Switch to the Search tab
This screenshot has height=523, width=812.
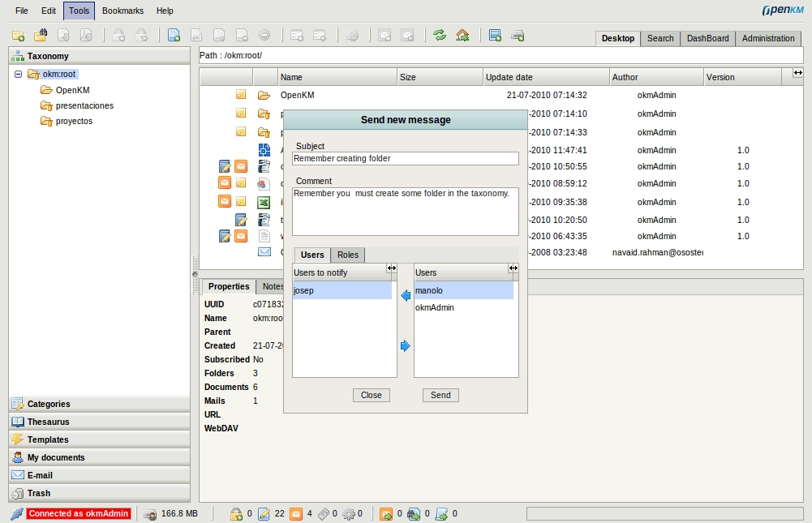[660, 38]
